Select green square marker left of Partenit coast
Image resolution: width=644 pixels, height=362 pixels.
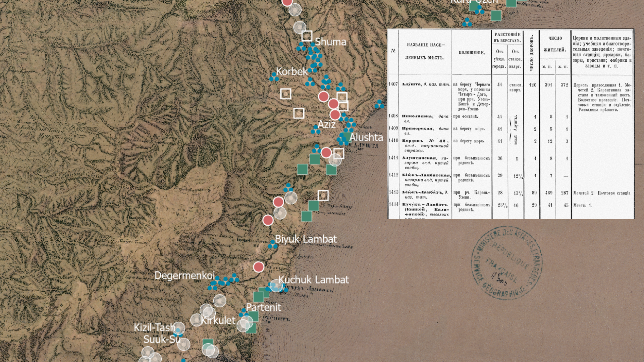253,316
